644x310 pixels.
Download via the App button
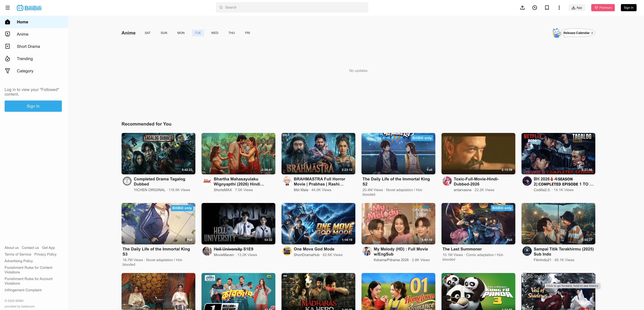pyautogui.click(x=577, y=8)
